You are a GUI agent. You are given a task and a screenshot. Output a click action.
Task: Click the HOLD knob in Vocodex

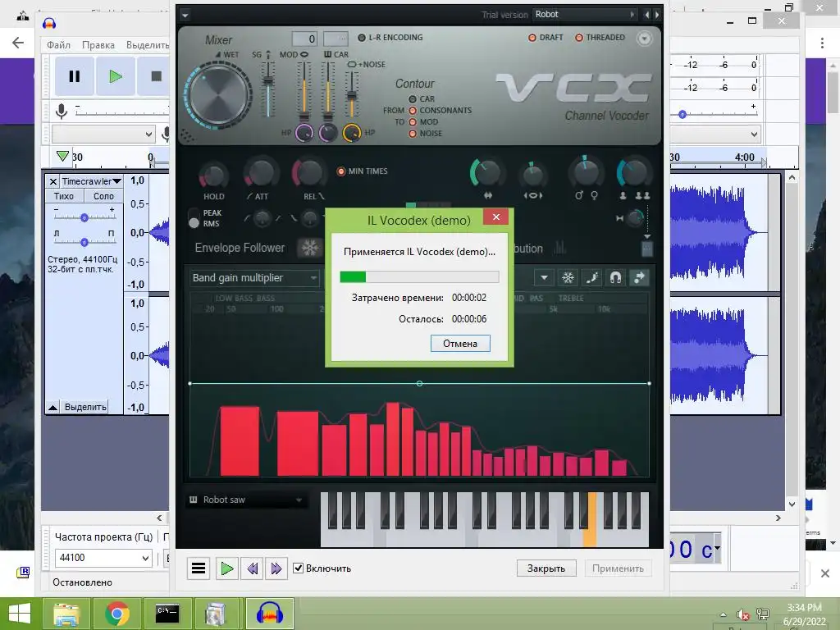click(x=213, y=175)
